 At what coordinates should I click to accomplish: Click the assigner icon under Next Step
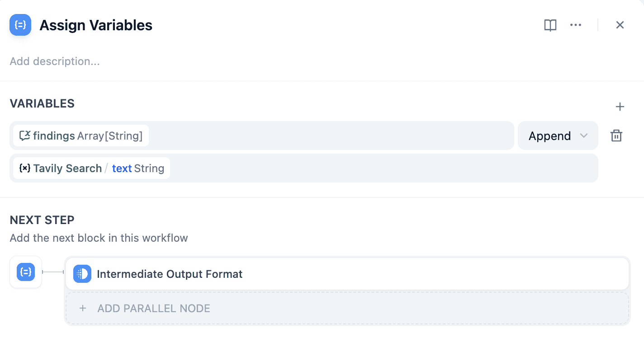(x=26, y=272)
